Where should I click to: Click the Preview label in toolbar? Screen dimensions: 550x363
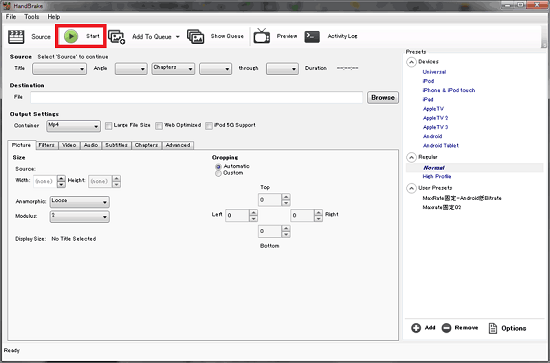tap(287, 36)
